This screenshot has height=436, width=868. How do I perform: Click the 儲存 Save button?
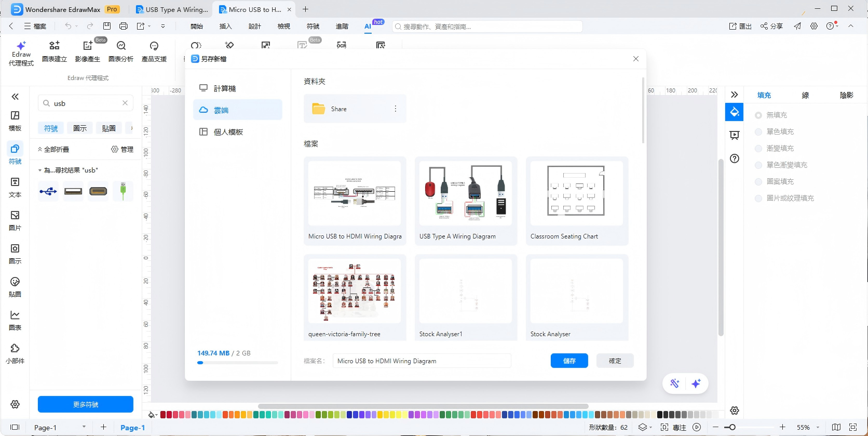pyautogui.click(x=569, y=361)
